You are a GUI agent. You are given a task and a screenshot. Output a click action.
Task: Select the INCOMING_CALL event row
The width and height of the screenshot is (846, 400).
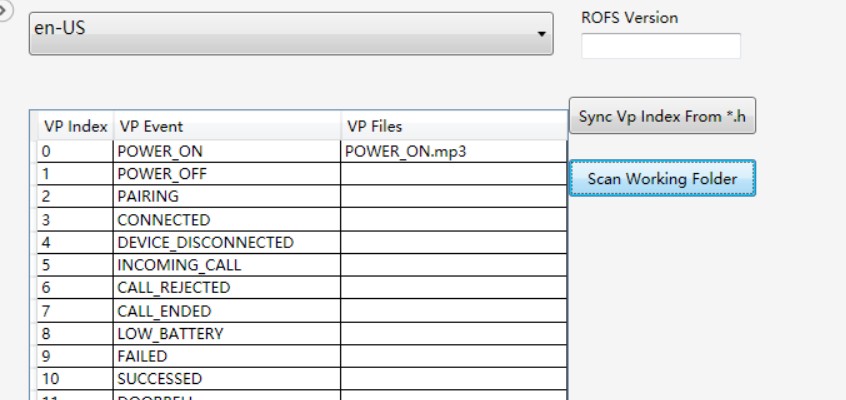[x=226, y=266]
